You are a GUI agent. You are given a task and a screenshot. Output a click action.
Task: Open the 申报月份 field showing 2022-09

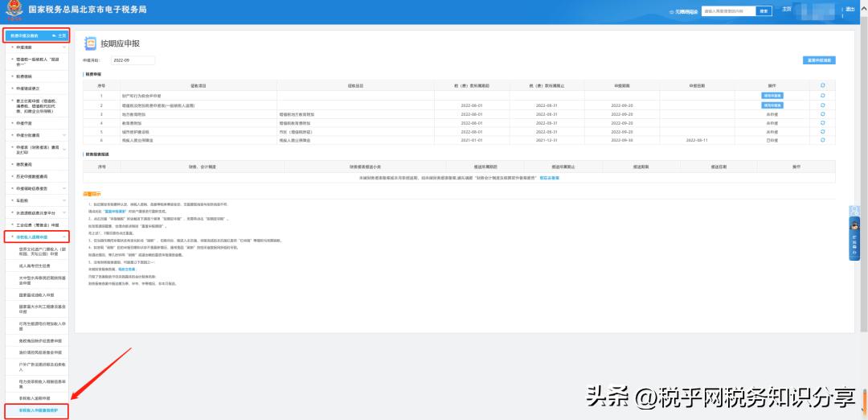coord(133,60)
